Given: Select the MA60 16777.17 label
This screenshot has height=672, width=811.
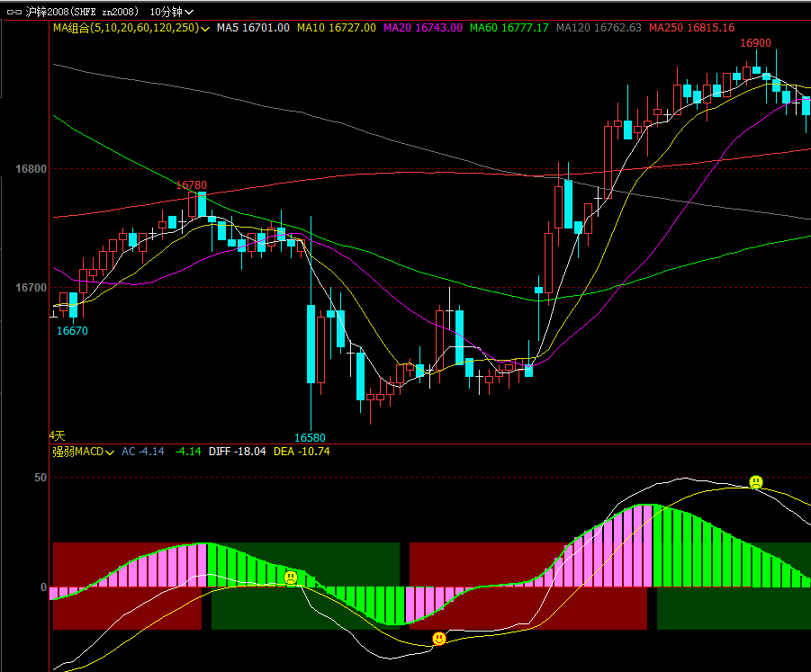Looking at the screenshot, I should click(509, 28).
